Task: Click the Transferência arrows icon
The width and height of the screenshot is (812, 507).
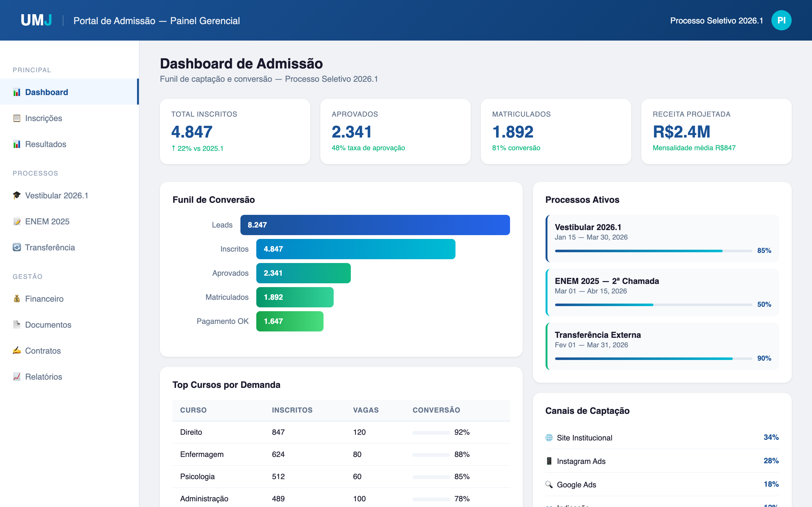Action: (17, 247)
